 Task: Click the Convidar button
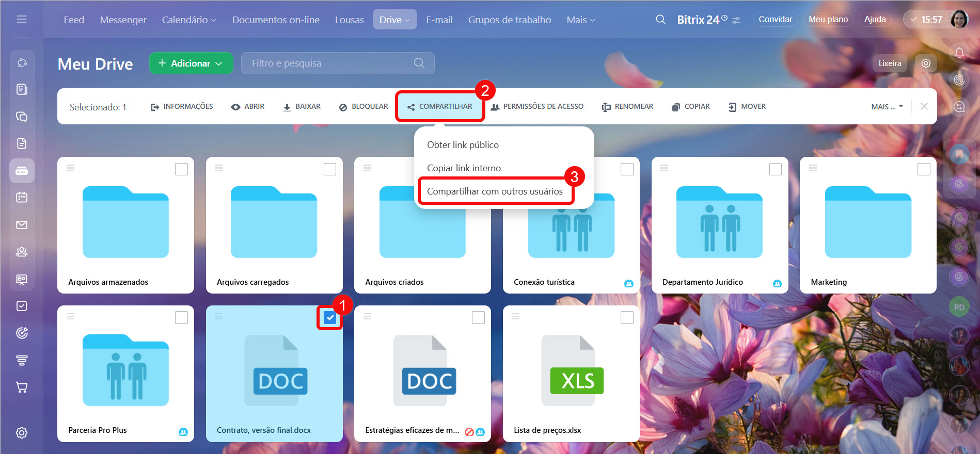pos(775,20)
